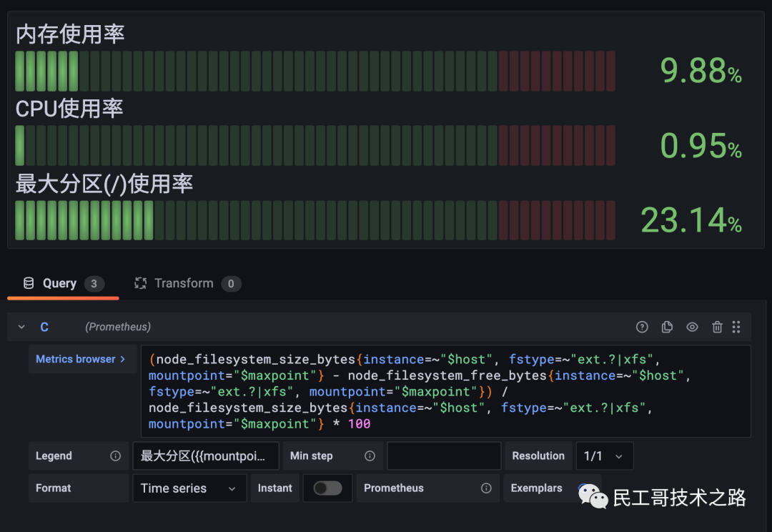Toggle query C visibility eye icon

pos(692,327)
